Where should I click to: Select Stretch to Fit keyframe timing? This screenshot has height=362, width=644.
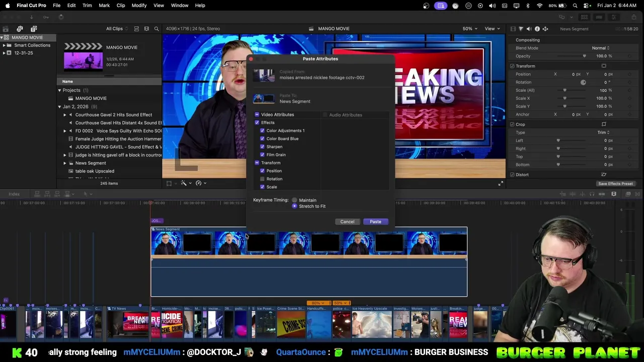(294, 206)
